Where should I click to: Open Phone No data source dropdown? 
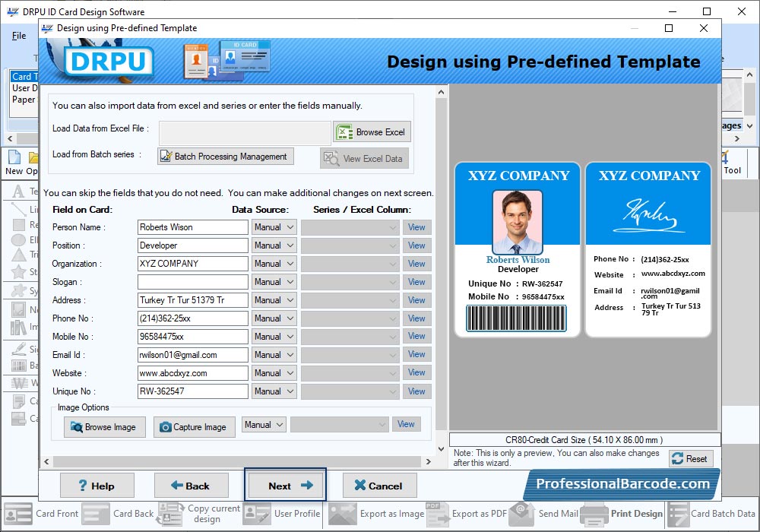tap(274, 318)
